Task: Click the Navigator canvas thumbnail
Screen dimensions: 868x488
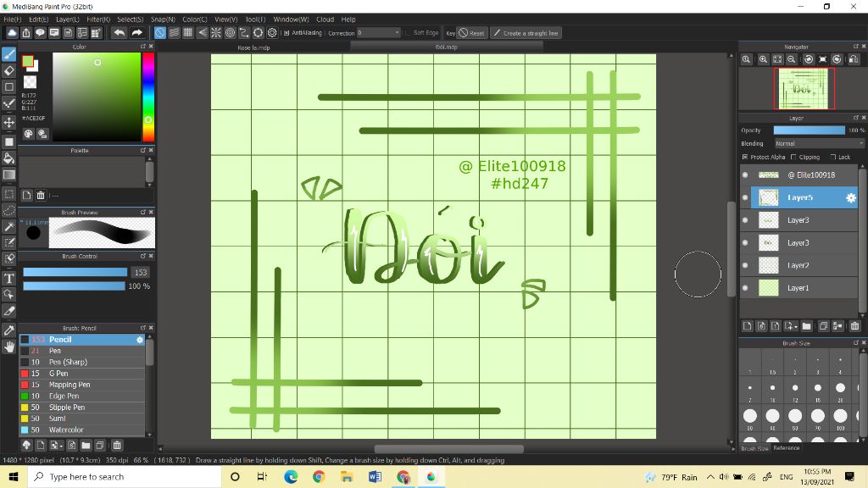Action: [x=804, y=88]
